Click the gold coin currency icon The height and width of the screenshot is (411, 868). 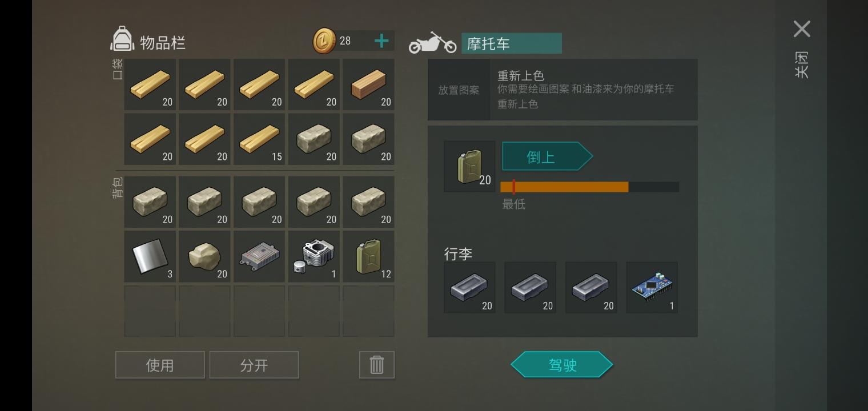click(324, 41)
